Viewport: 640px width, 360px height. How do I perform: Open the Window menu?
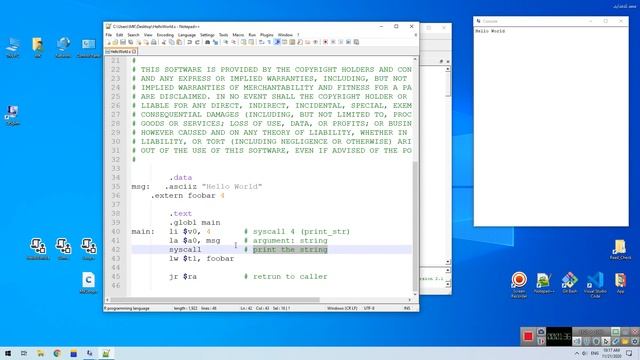[285, 35]
